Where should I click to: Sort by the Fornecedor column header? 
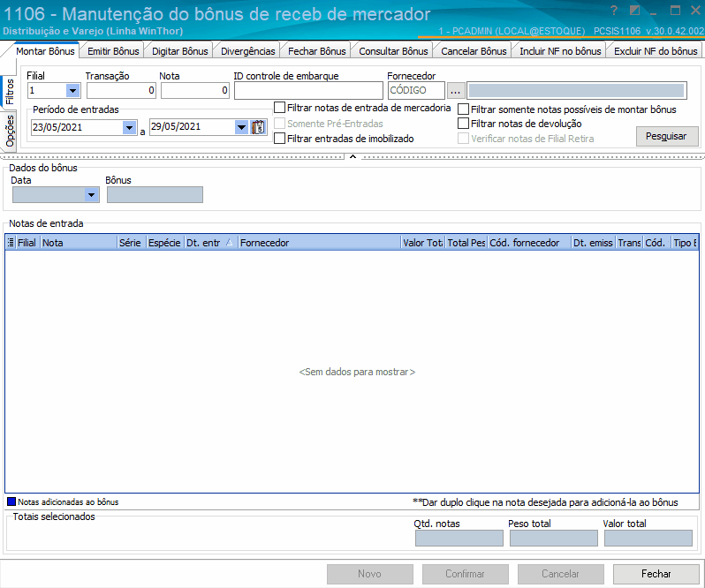coord(319,243)
